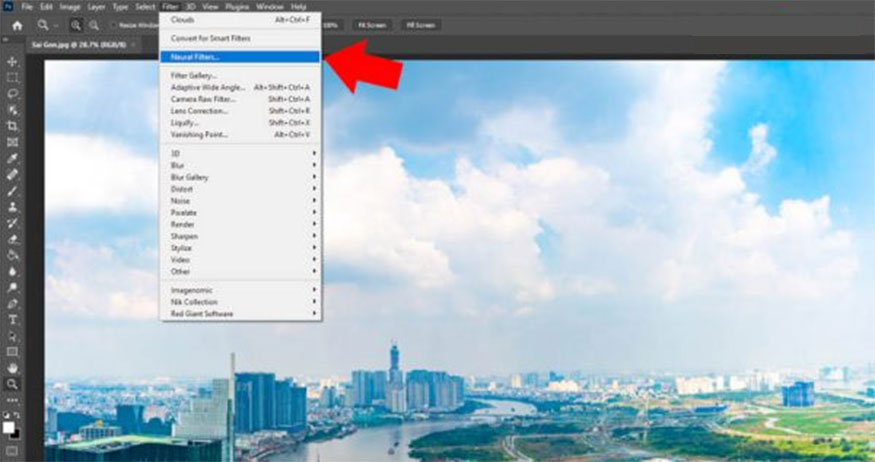Choose Liquify from the Filter menu
This screenshot has height=462, width=875.
(x=240, y=122)
